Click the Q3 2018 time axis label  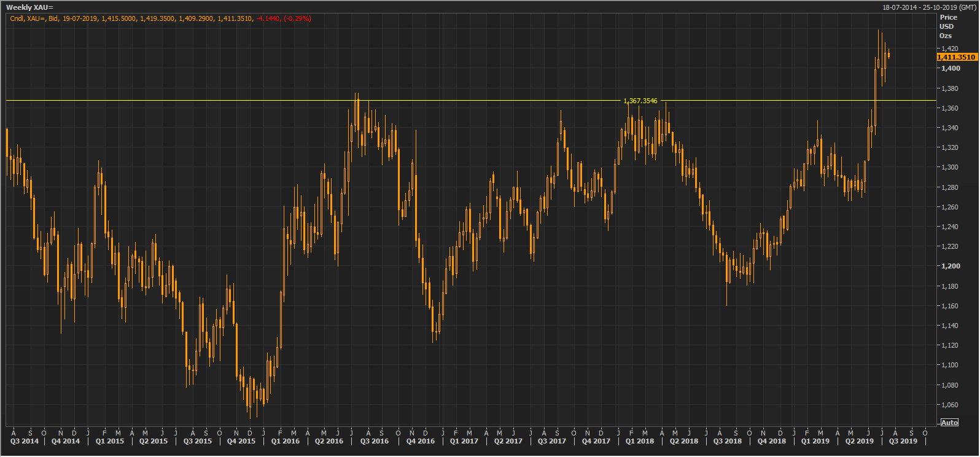[728, 441]
